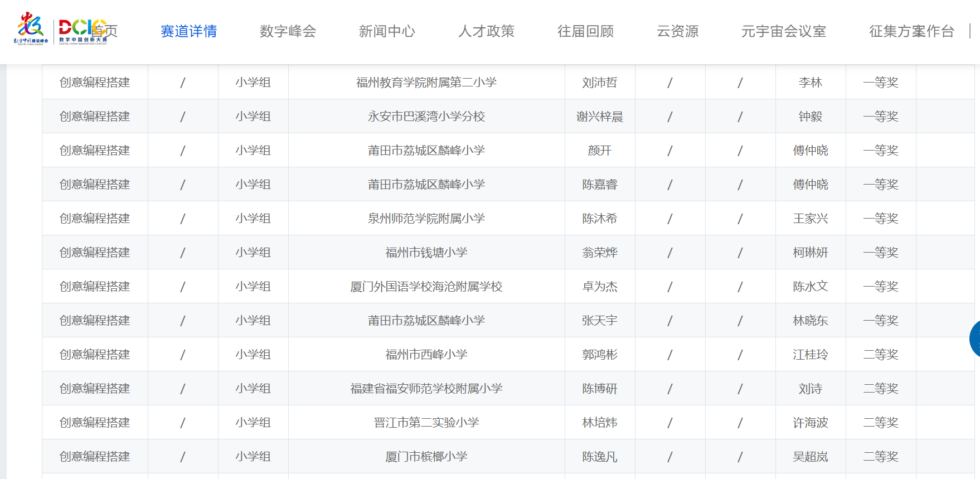Click 二等奖 in 郭鸿彬's row
This screenshot has height=479, width=980.
[881, 355]
